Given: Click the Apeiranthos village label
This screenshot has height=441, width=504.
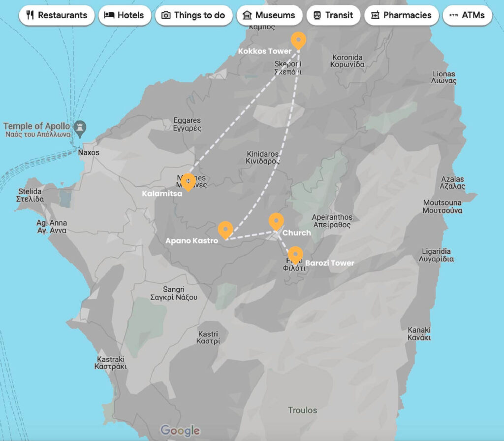Looking at the screenshot, I should coord(332,221).
